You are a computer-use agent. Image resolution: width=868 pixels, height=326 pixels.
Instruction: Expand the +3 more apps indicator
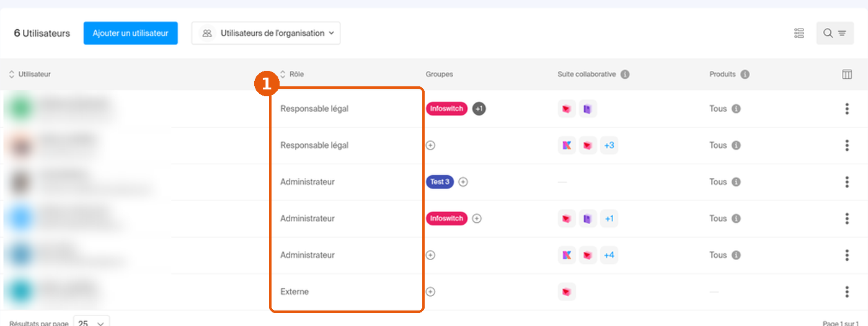tap(609, 145)
